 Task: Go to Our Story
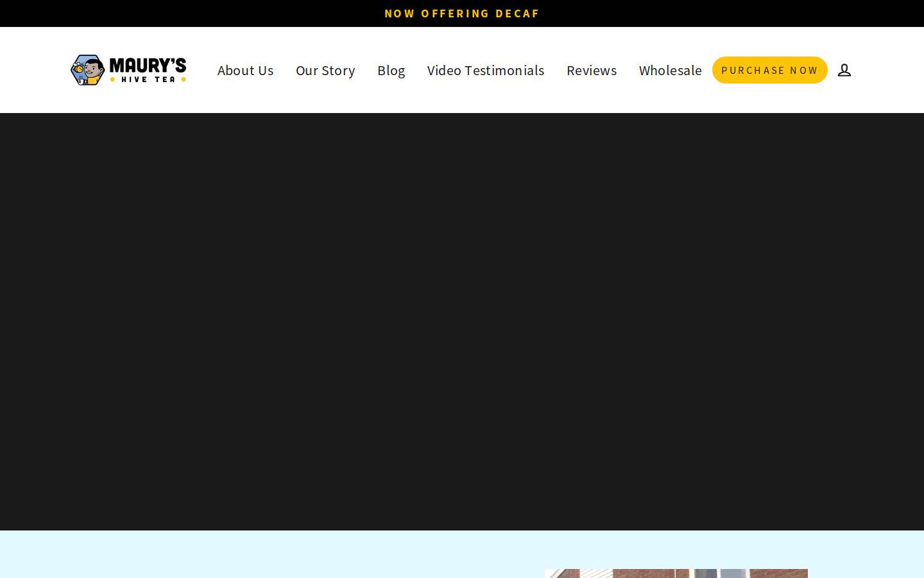click(325, 70)
